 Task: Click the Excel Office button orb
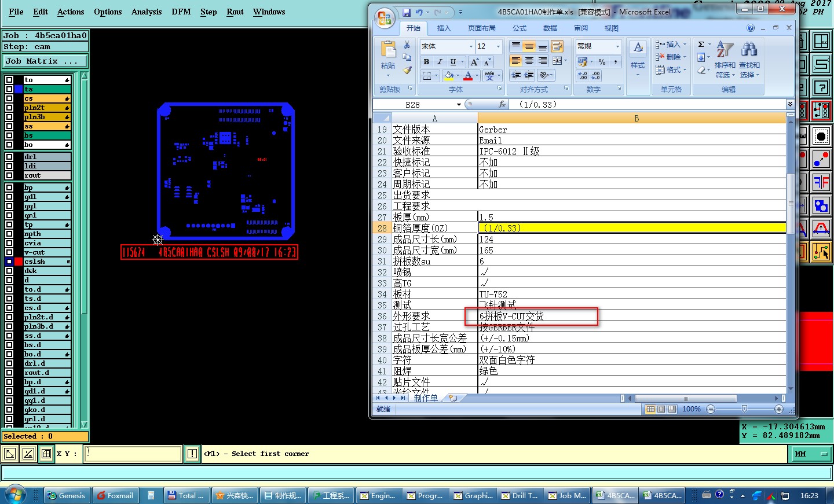tap(384, 18)
